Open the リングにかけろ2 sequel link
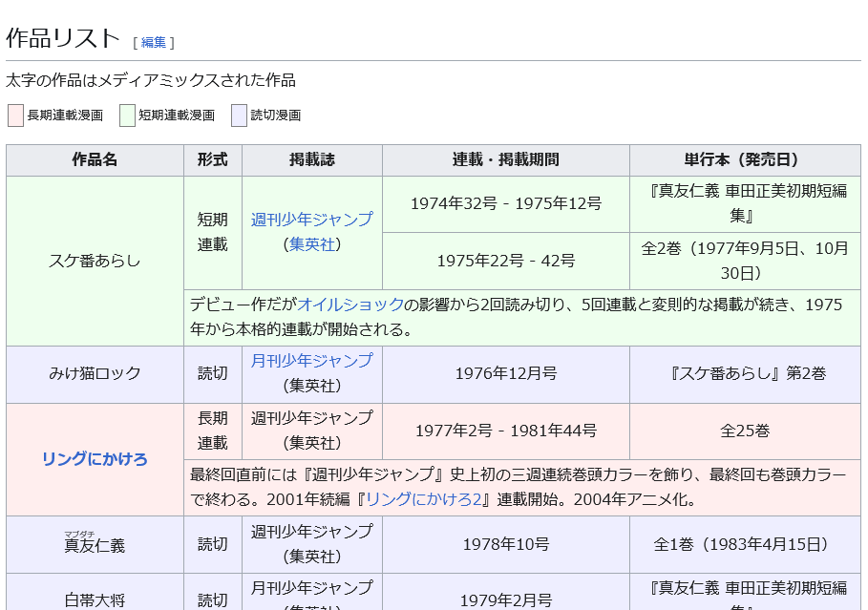Screen dimensions: 868x610 [x=423, y=499]
